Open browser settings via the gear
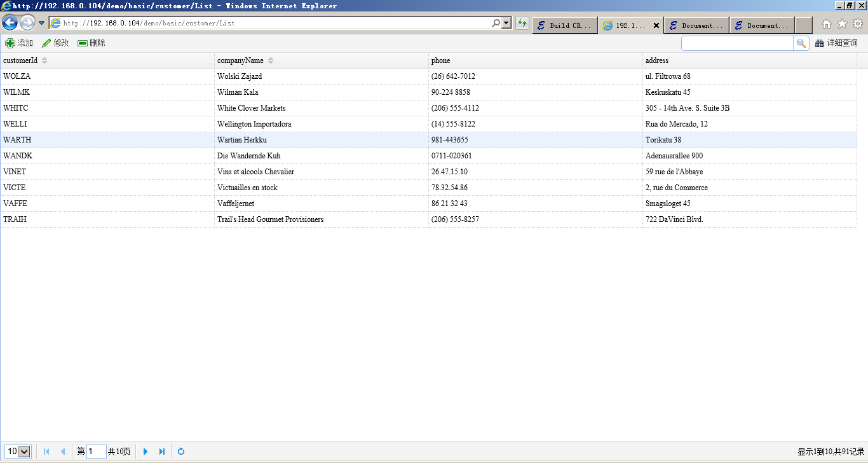 tap(859, 22)
